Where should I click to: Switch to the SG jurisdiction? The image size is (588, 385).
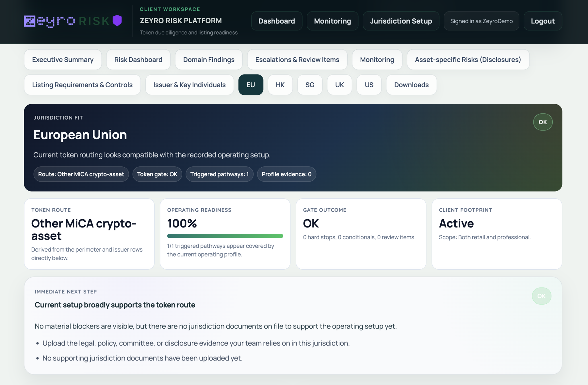tap(310, 85)
